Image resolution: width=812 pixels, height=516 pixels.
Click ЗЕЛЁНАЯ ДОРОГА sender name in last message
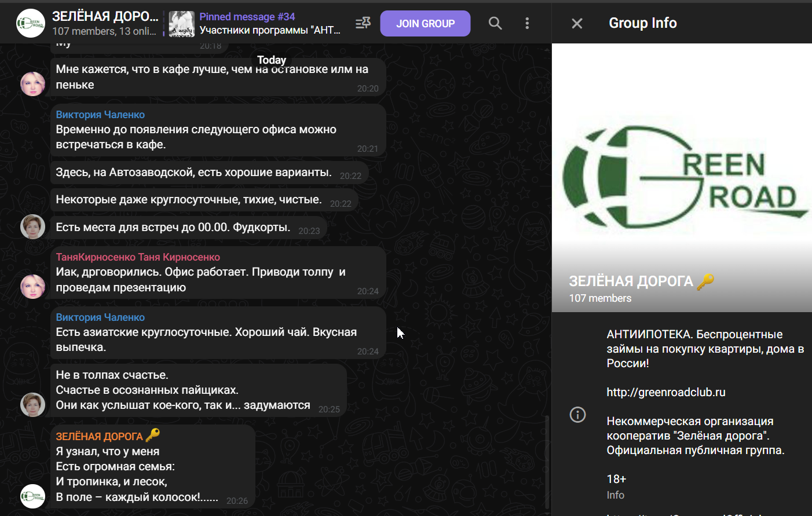tap(99, 436)
